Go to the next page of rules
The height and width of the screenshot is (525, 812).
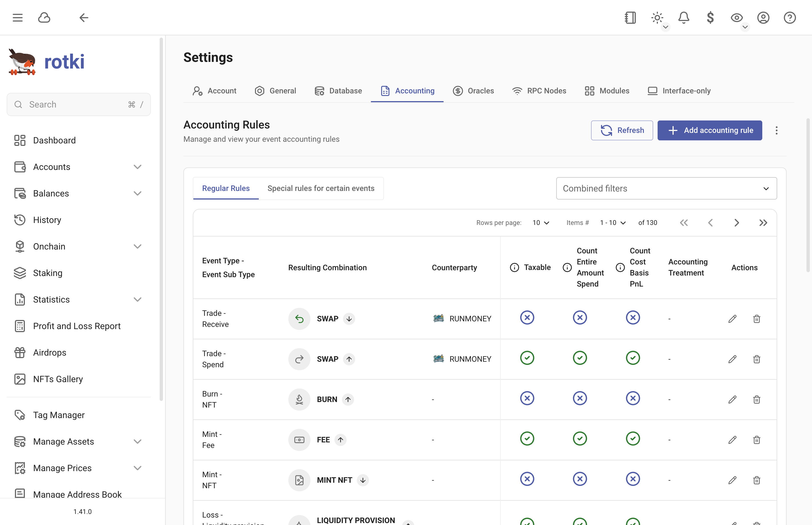coord(737,223)
